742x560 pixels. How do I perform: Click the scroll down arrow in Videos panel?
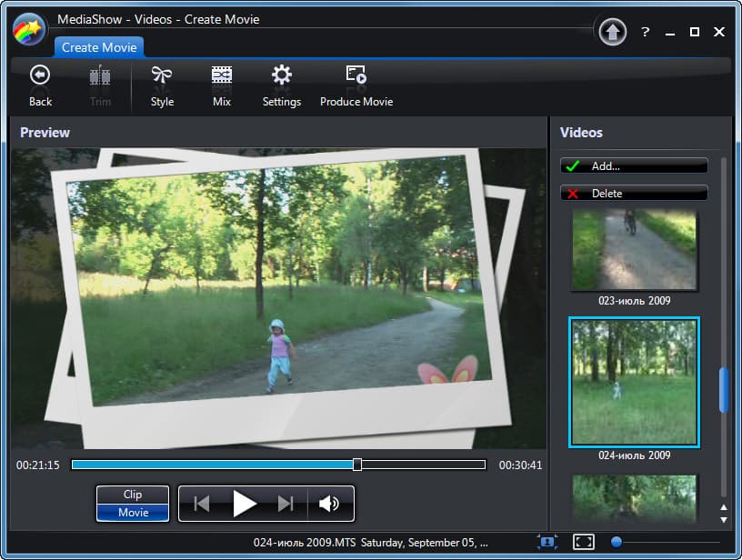(724, 520)
